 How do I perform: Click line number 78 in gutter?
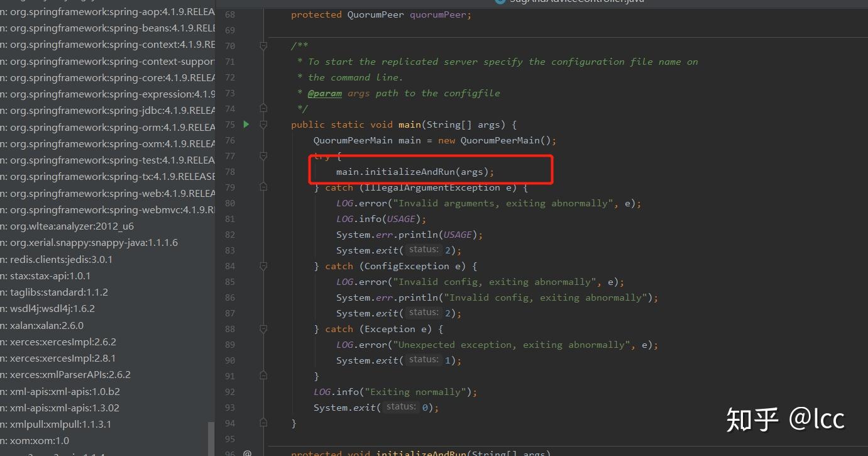tap(229, 172)
